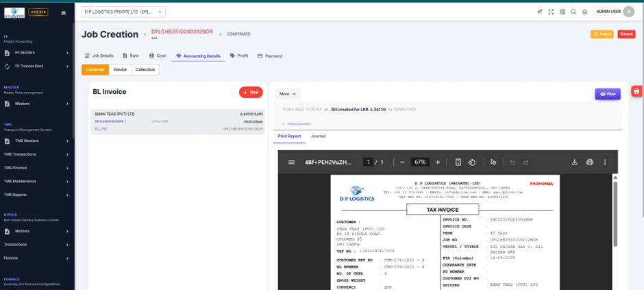The width and height of the screenshot is (644, 290).
Task: Select the Collection segment toggle
Action: [145, 69]
